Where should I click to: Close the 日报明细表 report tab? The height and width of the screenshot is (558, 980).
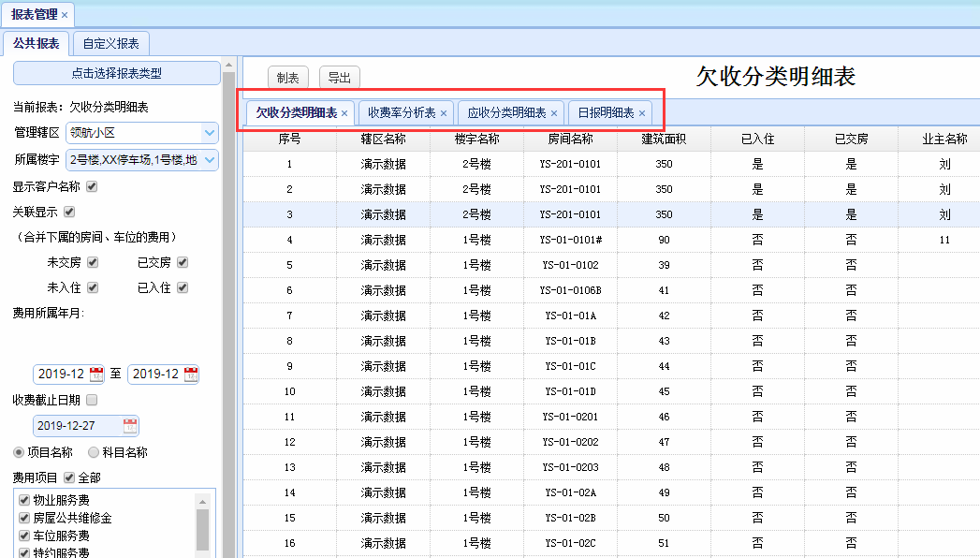[x=642, y=113]
